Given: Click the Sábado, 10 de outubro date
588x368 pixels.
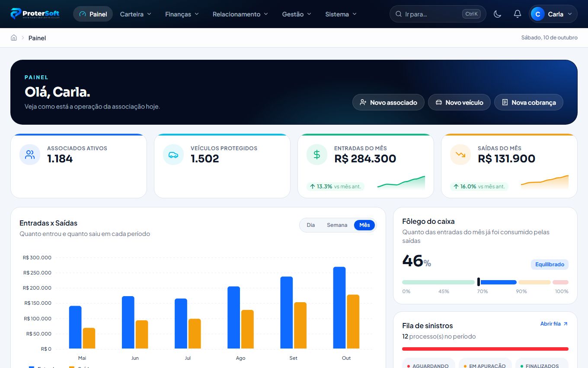Looking at the screenshot, I should pos(550,38).
